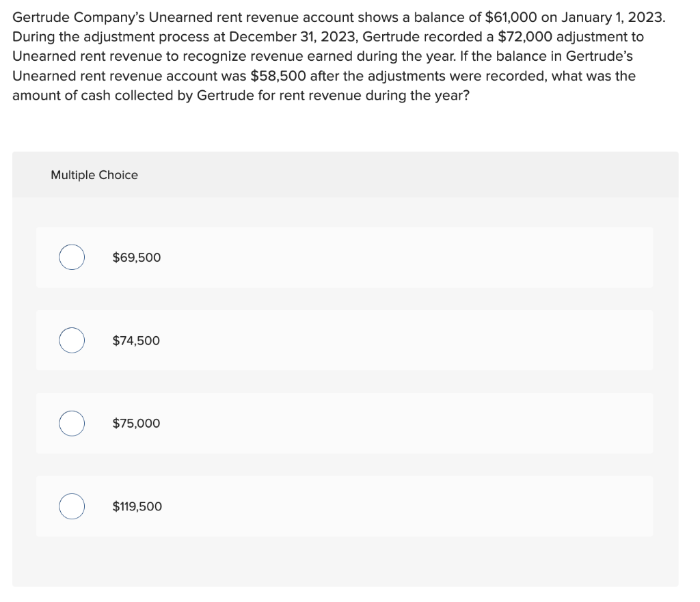
Task: Click the $75,000 answer row
Action: click(345, 424)
